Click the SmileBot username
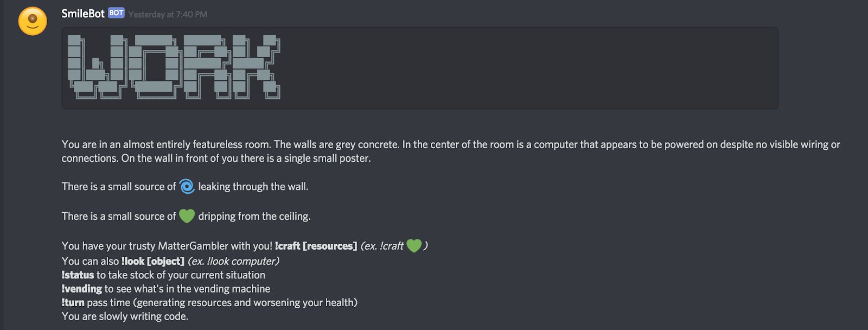This screenshot has width=868, height=330. 82,14
